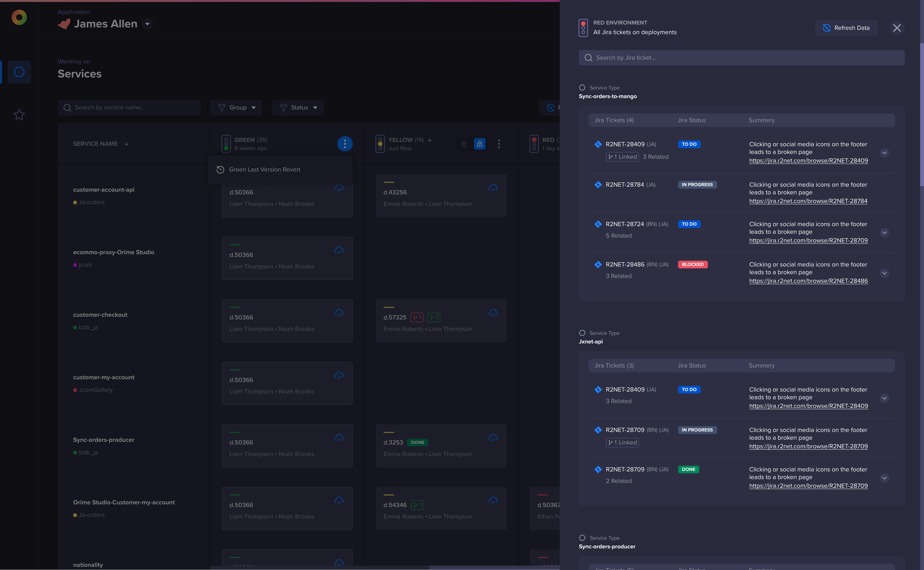Image resolution: width=924 pixels, height=570 pixels.
Task: Click the Jira Tickets (4) column header
Action: [614, 120]
